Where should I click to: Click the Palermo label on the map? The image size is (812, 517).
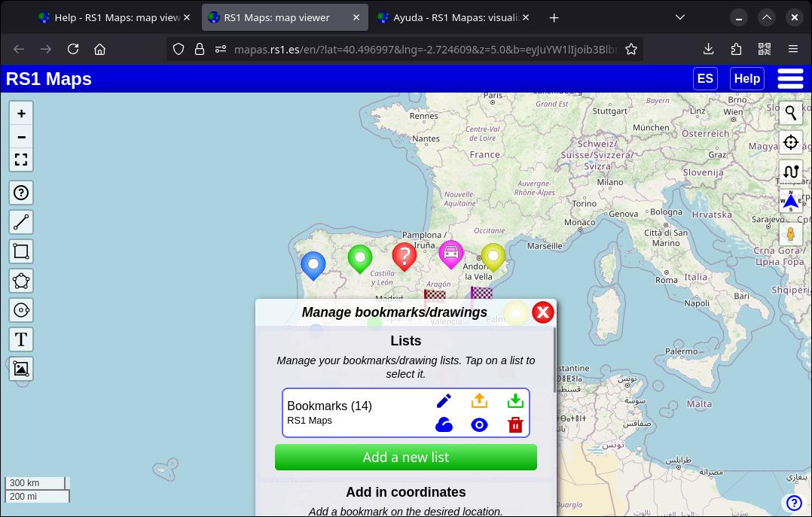tap(681, 351)
